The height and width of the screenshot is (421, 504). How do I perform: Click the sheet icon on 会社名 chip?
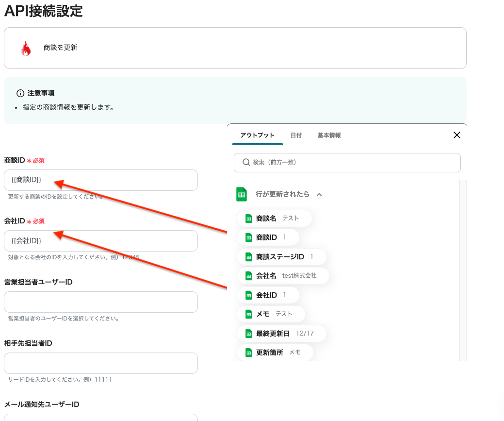[249, 276]
